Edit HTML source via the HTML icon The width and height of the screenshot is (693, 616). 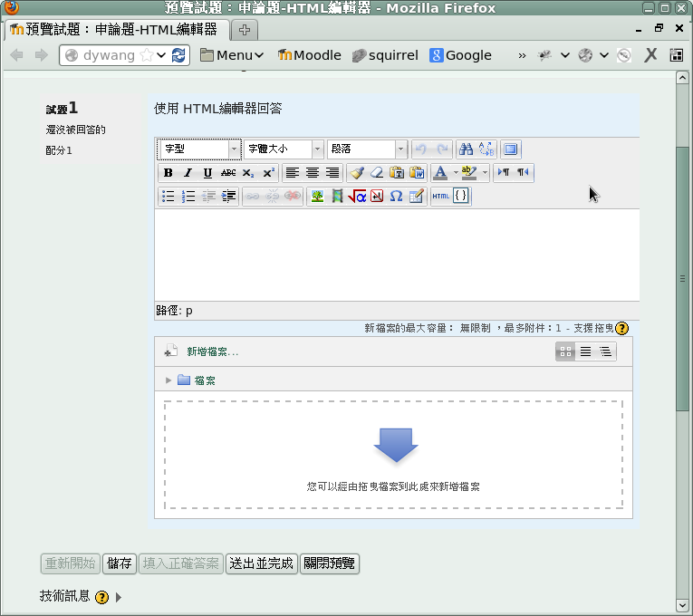440,197
